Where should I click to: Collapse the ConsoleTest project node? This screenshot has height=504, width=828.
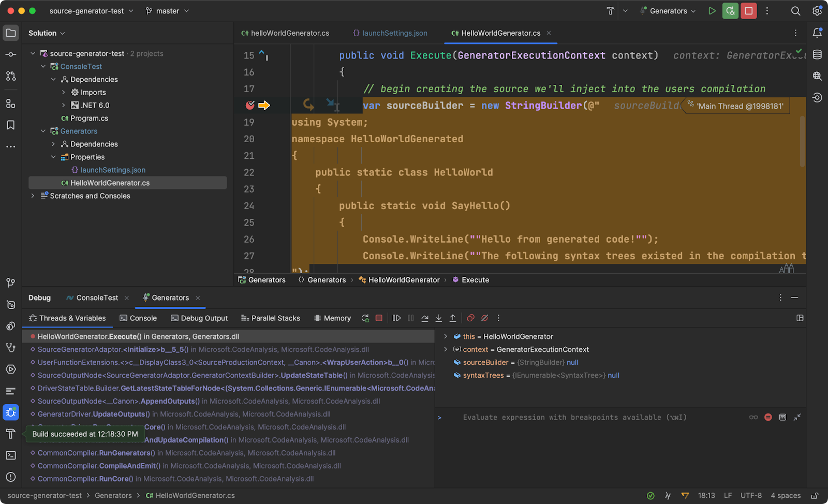click(43, 66)
